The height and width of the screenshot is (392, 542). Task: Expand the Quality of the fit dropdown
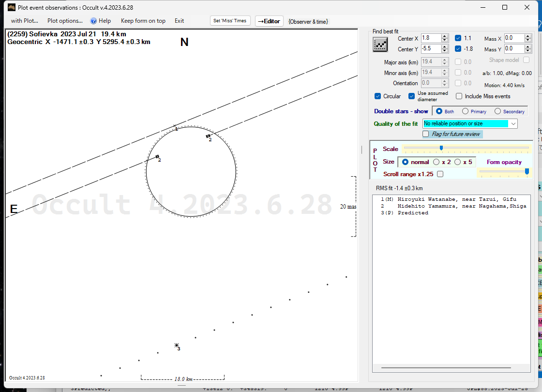pyautogui.click(x=513, y=124)
